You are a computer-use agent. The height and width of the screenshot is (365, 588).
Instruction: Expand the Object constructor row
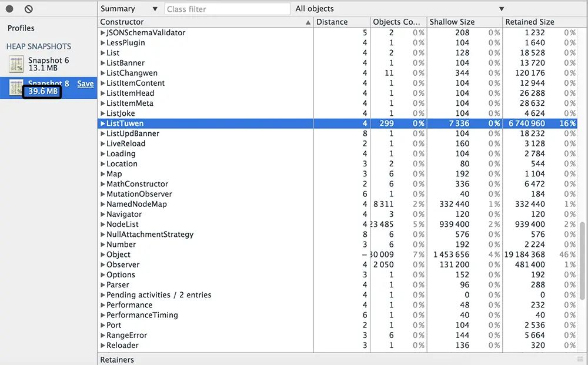[x=103, y=255]
